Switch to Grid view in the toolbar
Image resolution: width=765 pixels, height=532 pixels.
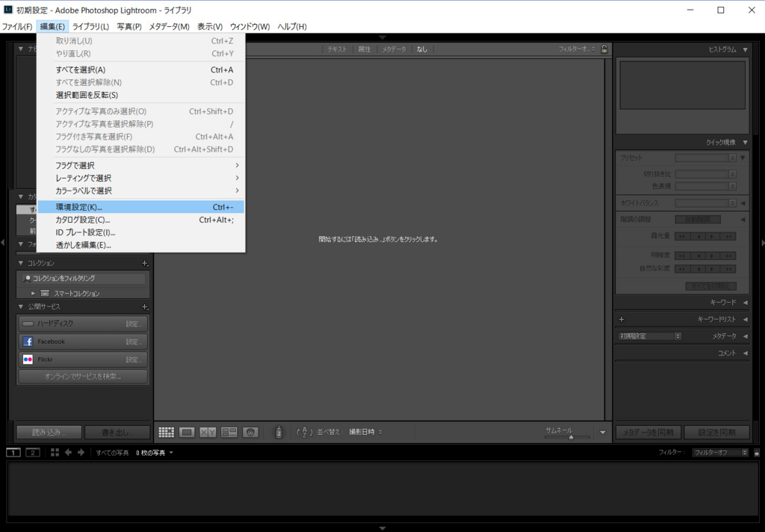tap(167, 432)
